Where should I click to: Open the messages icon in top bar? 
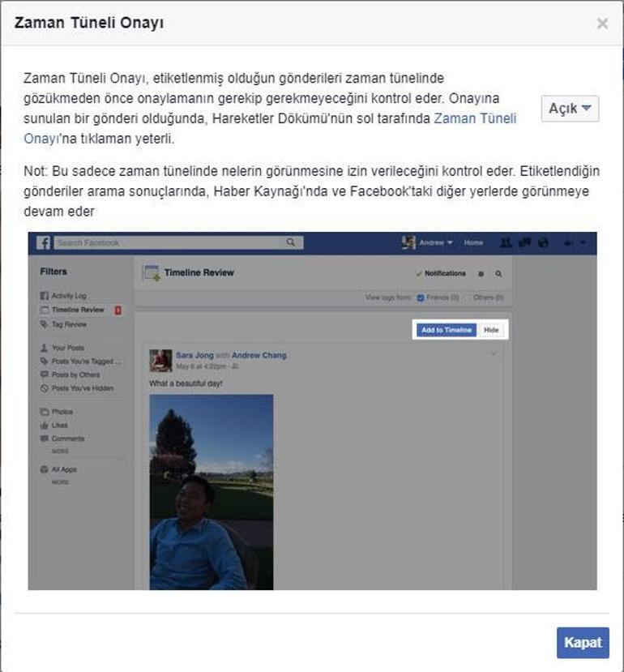click(x=525, y=243)
